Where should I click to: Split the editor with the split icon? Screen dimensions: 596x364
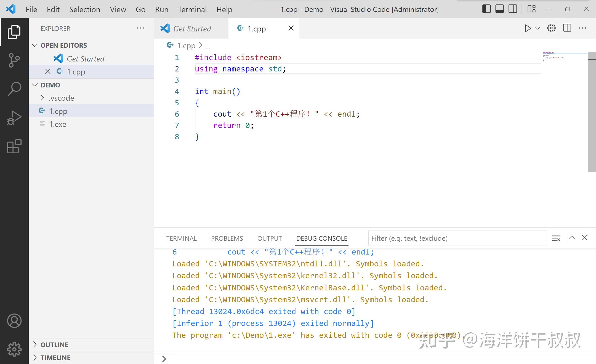click(567, 28)
